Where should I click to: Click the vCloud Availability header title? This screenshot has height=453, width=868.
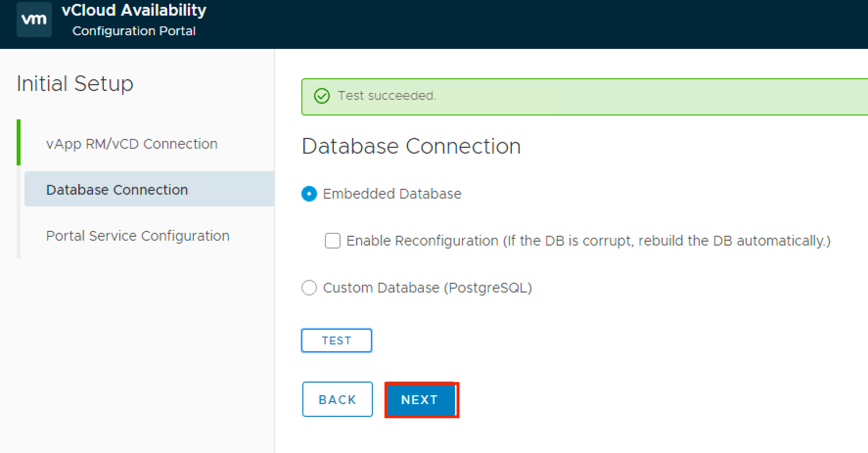[x=134, y=10]
